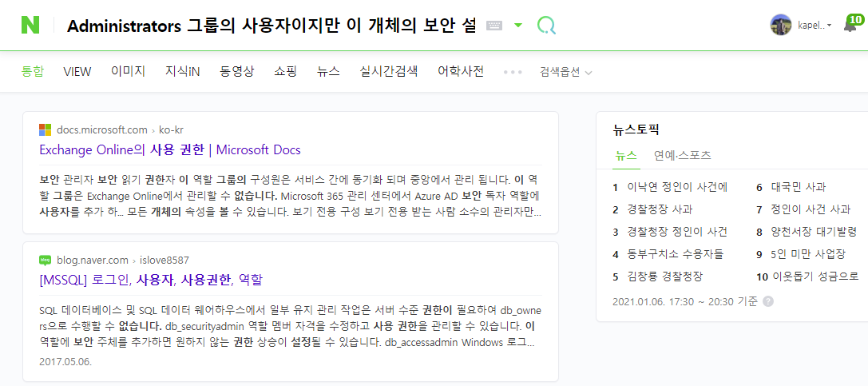Viewport: 868px width, 386px height.
Task: Click the help question-mark icon by 기준
Action: click(x=768, y=301)
